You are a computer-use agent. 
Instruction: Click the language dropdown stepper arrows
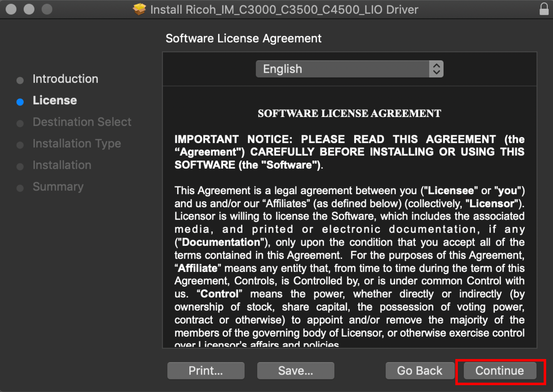click(436, 69)
